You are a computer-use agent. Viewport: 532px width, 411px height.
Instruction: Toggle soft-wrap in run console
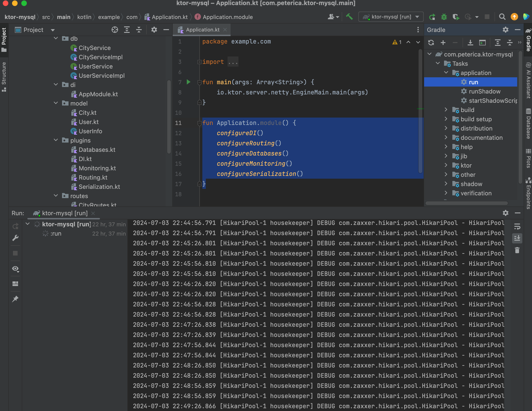(517, 227)
